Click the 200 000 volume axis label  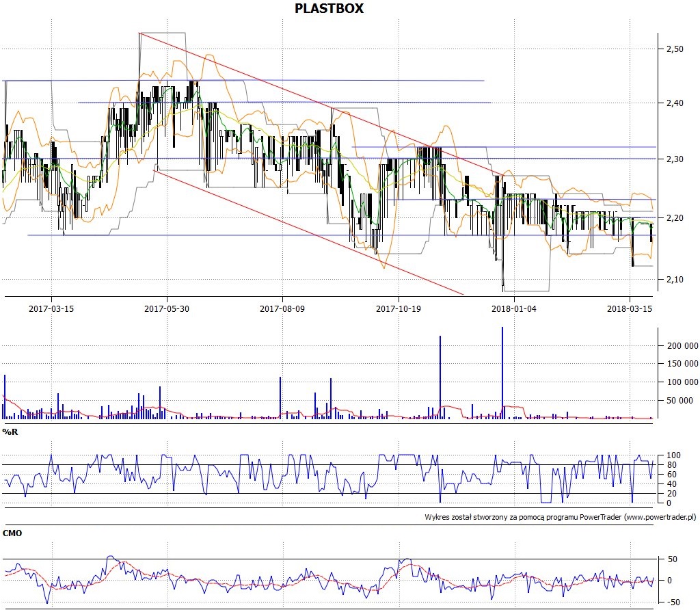(683, 345)
